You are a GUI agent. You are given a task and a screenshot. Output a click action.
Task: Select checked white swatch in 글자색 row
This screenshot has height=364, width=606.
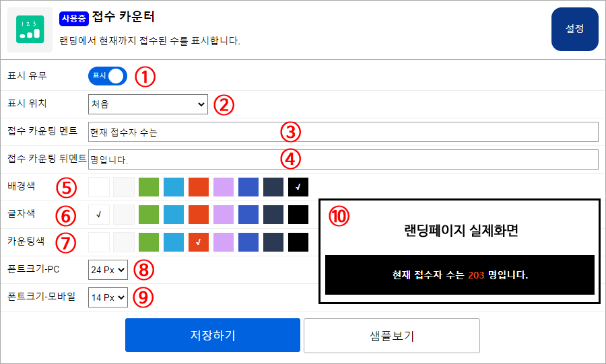click(99, 215)
